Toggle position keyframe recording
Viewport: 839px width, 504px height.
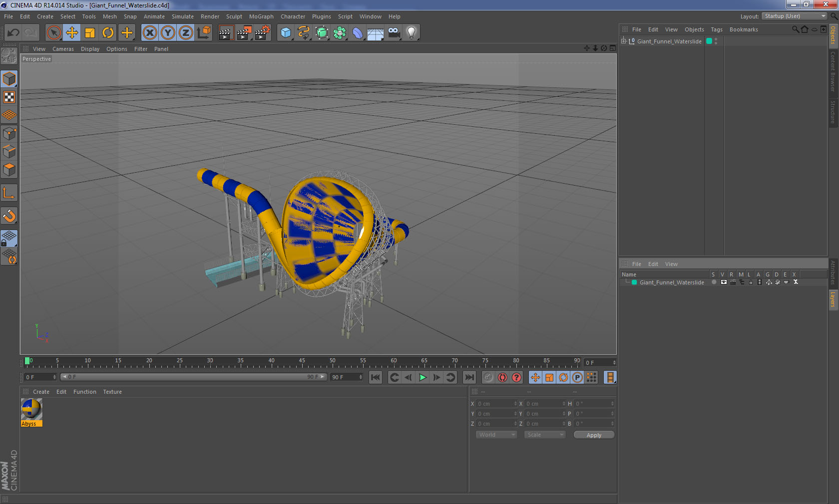[x=535, y=377]
